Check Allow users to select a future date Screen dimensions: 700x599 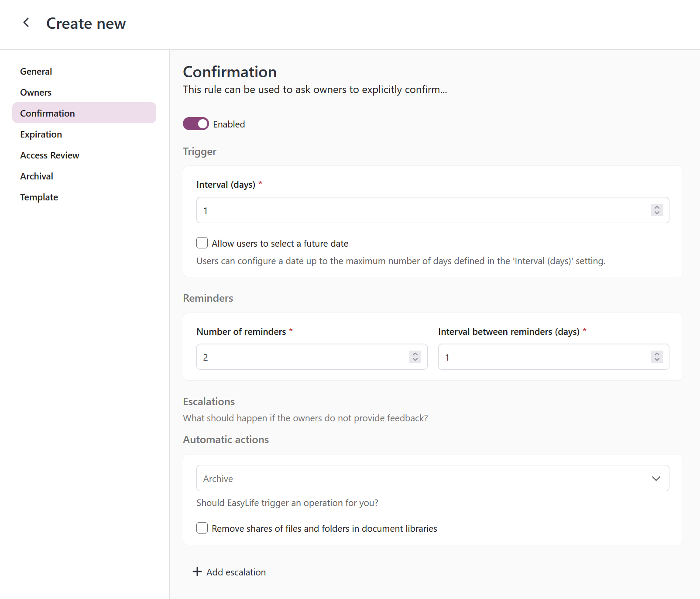pyautogui.click(x=202, y=243)
